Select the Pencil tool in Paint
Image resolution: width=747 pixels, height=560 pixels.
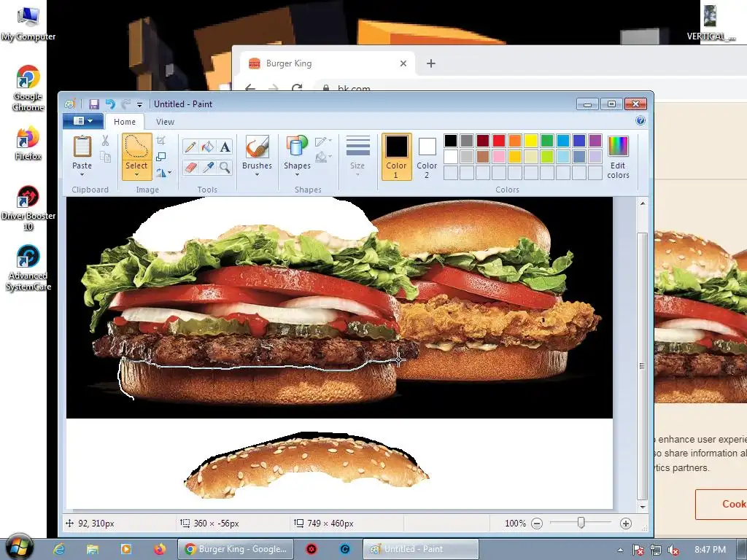pyautogui.click(x=190, y=147)
